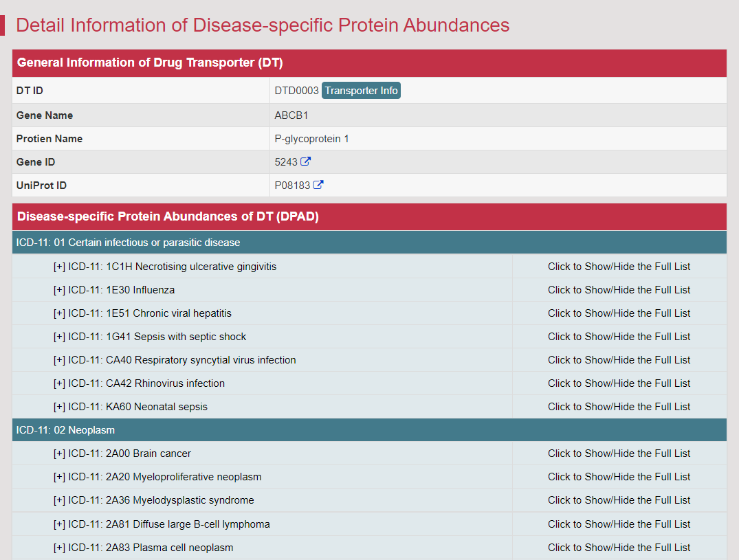739x560 pixels.
Task: Expand the 2A00 Brain cancer entry
Action: point(122,453)
